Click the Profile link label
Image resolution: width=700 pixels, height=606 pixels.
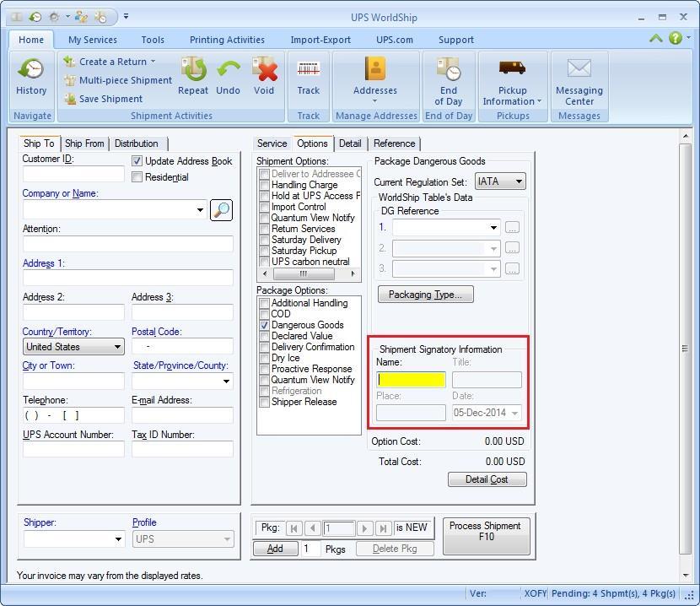(144, 522)
